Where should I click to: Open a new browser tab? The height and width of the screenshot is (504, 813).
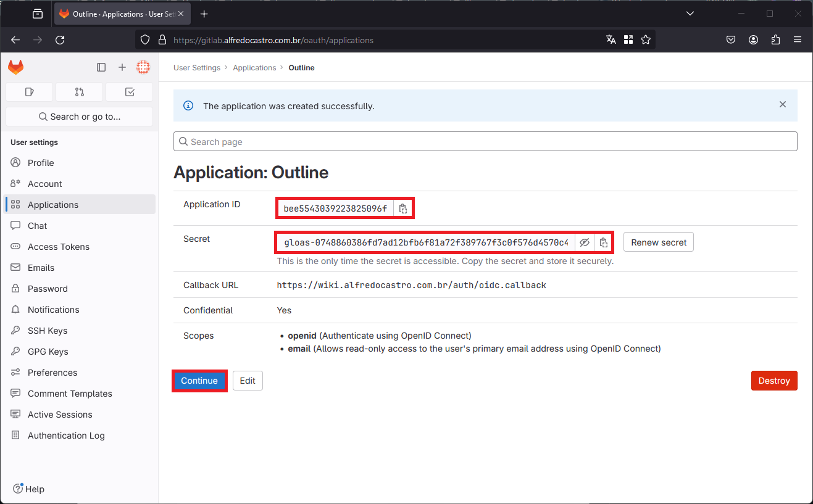pos(204,14)
